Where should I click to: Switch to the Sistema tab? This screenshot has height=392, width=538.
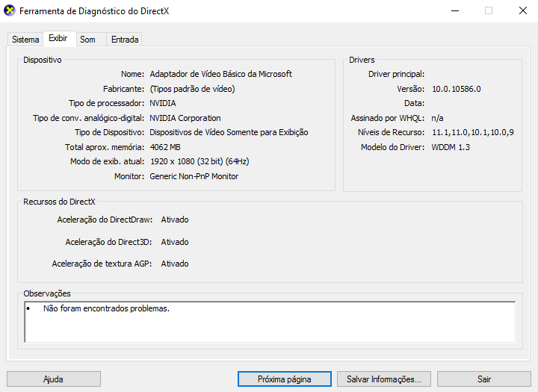pyautogui.click(x=25, y=40)
